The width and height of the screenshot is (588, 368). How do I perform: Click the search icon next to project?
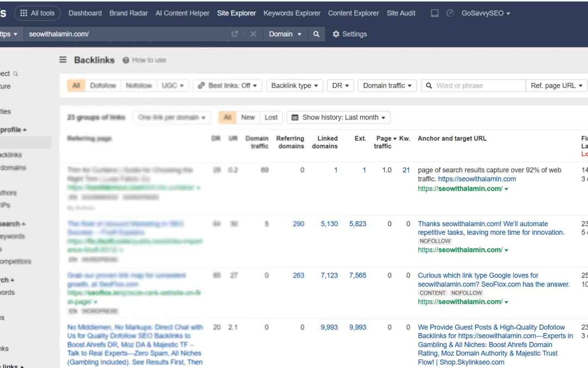[15, 74]
